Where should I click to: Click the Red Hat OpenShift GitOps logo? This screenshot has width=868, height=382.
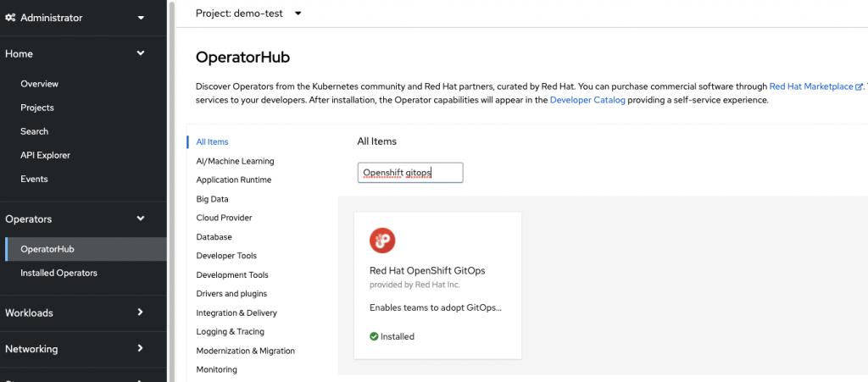pos(382,241)
